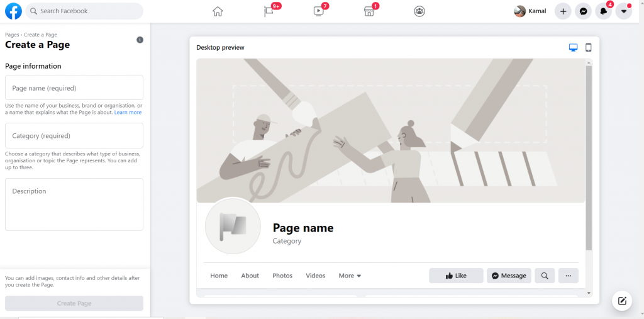The width and height of the screenshot is (644, 319).
Task: Open the notifications bell
Action: click(603, 11)
